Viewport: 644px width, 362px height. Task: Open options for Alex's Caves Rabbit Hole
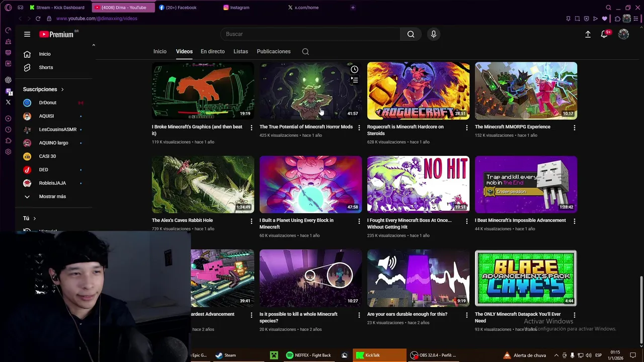(251, 221)
